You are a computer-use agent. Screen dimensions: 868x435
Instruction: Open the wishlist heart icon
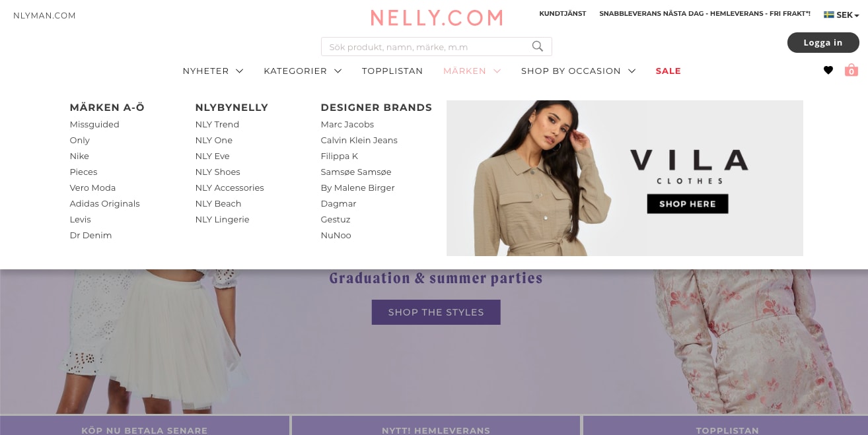pos(828,71)
